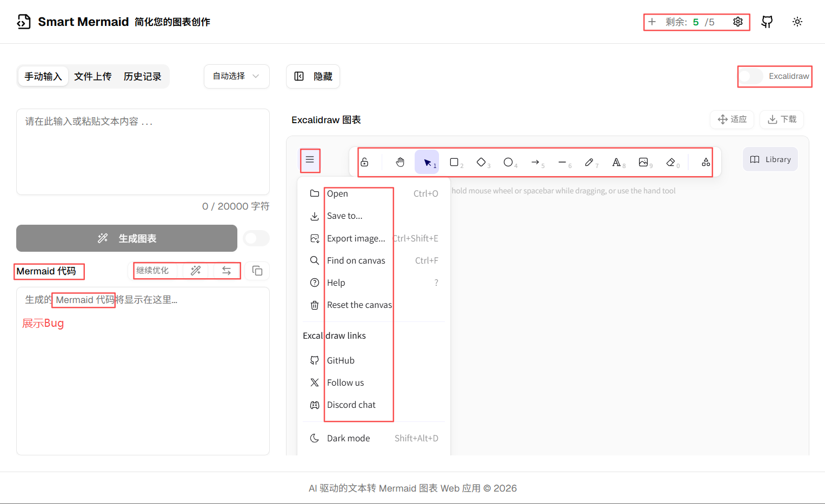Select the Rectangle shape tool

coord(454,162)
